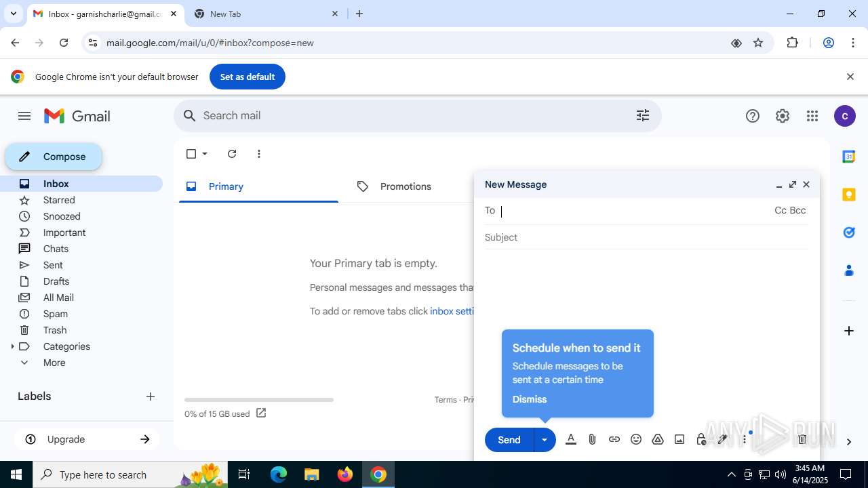Screen dimensions: 868x488
Task: Open File Explorer from the taskbar
Action: [x=312, y=474]
